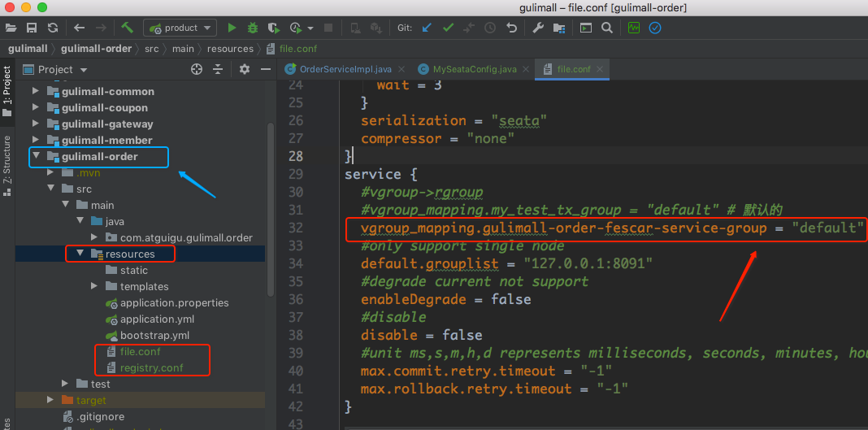Open the product run configuration dropdown
868x430 pixels.
click(180, 28)
